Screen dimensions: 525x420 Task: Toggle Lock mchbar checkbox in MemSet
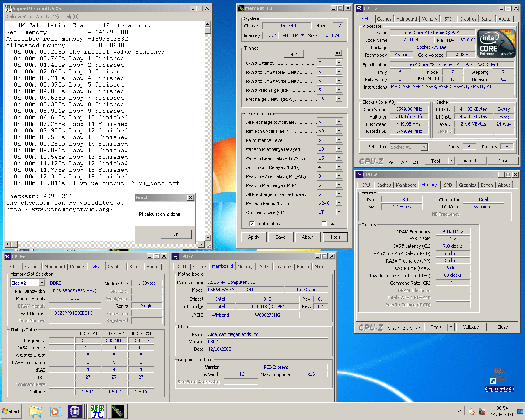(x=252, y=224)
